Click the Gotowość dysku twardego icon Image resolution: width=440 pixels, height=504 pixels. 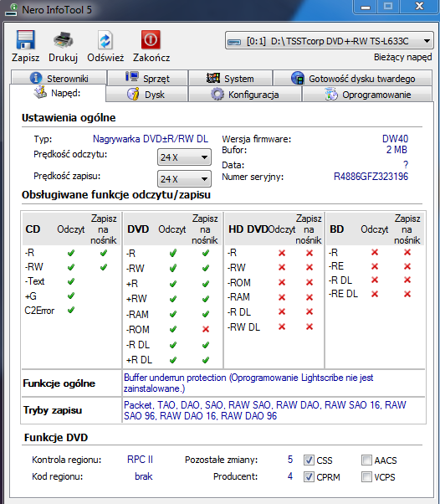pos(298,78)
